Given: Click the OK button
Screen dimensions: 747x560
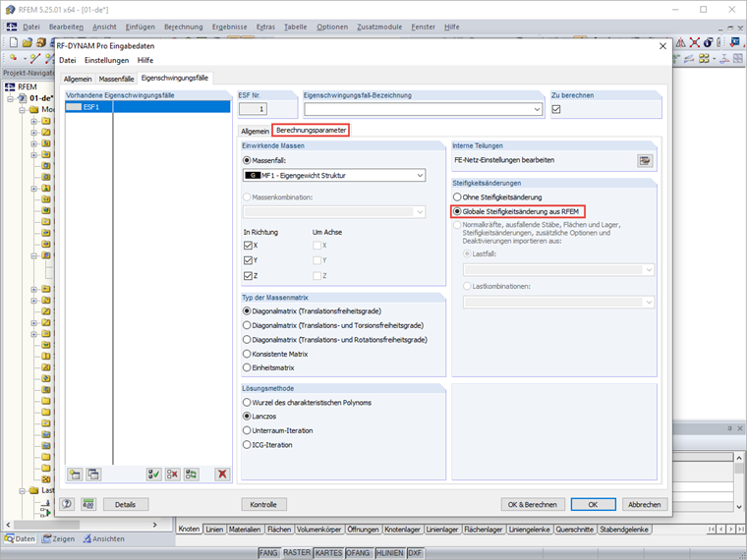Looking at the screenshot, I should pos(593,504).
